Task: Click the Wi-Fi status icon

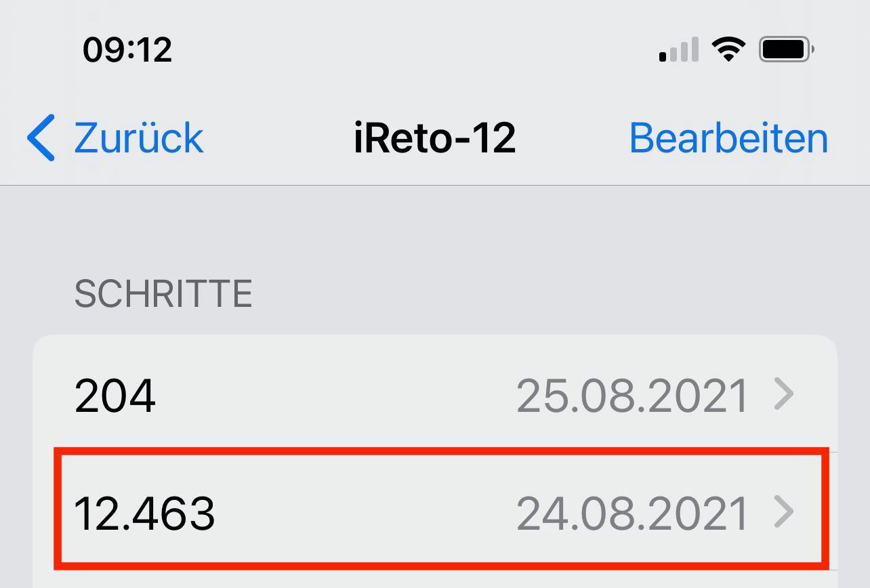Action: coord(728,49)
